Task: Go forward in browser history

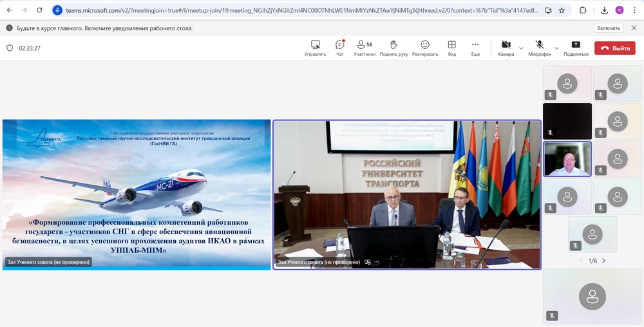Action: [x=24, y=10]
